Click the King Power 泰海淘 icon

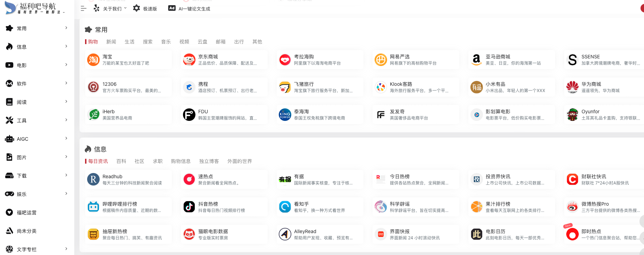click(285, 115)
